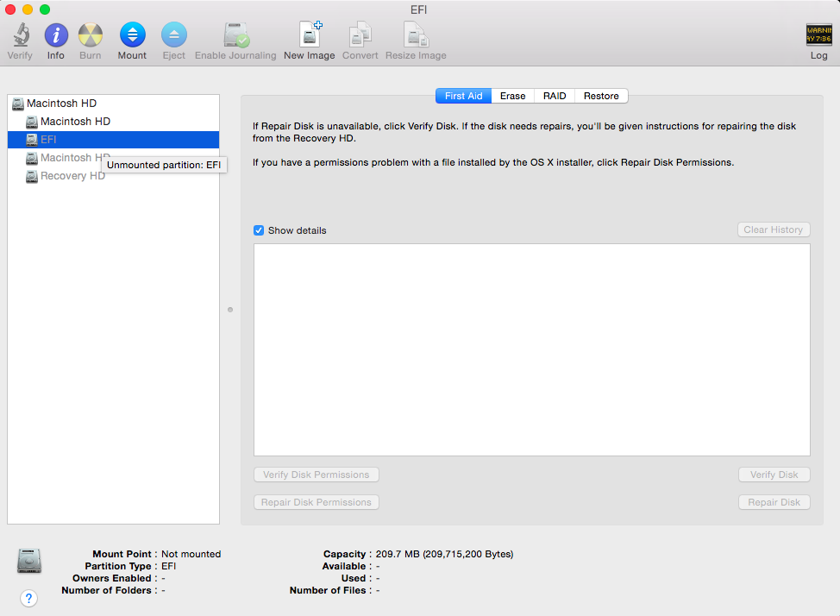The height and width of the screenshot is (616, 840).
Task: Click the Clear History button
Action: (x=774, y=229)
